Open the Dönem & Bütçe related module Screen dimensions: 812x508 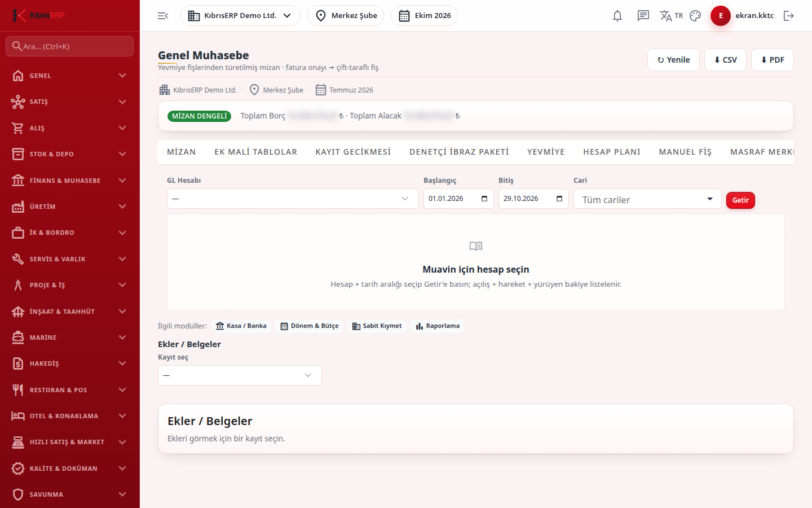click(x=310, y=326)
